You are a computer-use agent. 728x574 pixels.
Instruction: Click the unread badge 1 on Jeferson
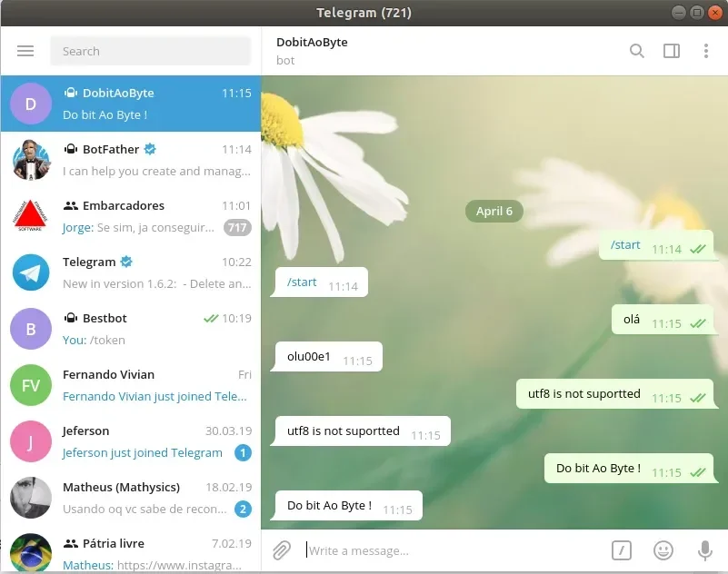tap(243, 452)
